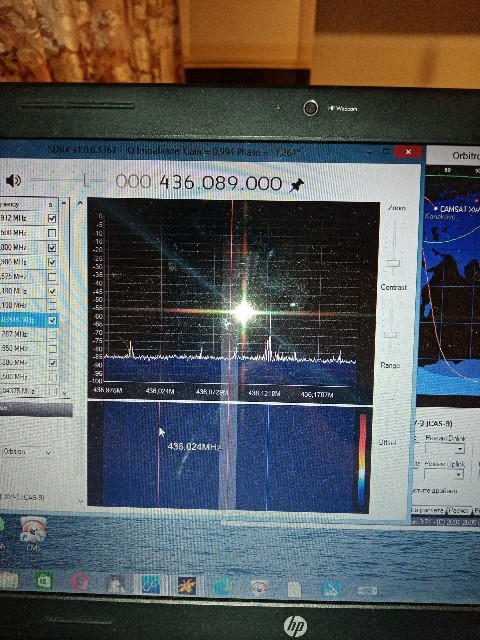Open the file explorer icon in the taskbar
Image resolution: width=480 pixels, height=640 pixels.
(9, 580)
